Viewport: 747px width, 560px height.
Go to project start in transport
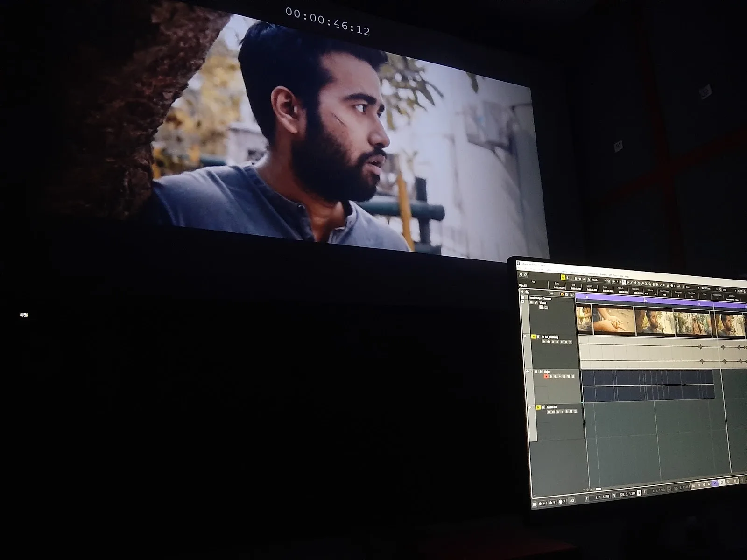pyautogui.click(x=693, y=486)
